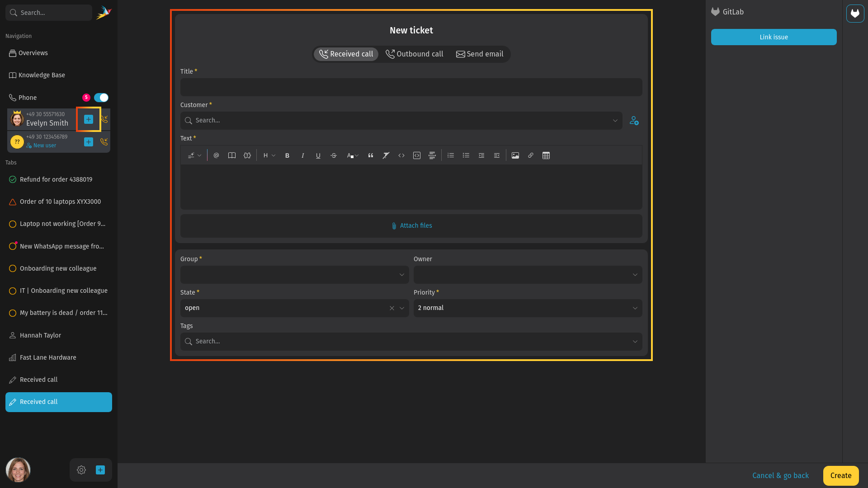The width and height of the screenshot is (868, 488).
Task: Expand the Group dropdown
Action: (x=295, y=275)
